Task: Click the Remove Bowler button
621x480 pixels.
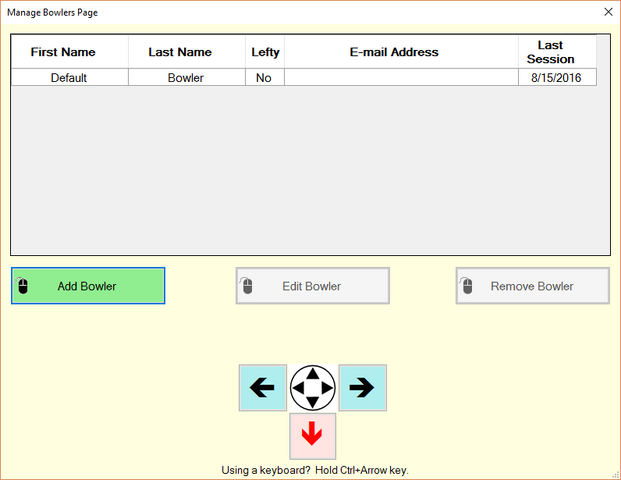Action: pos(533,286)
